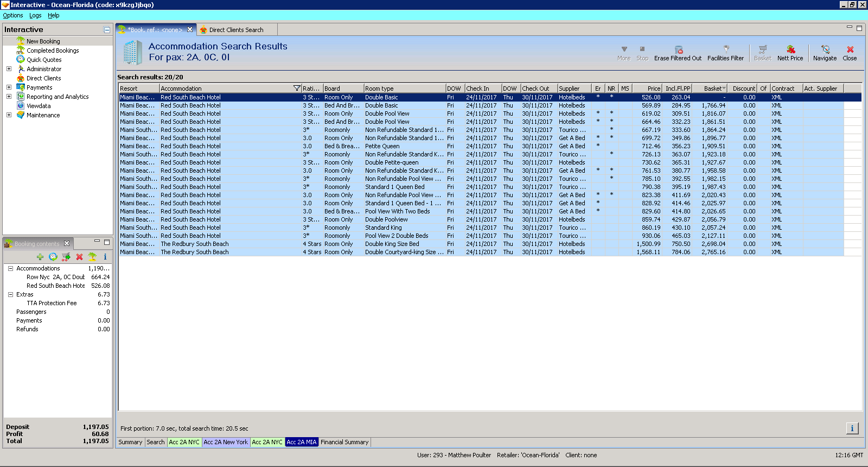Open New Booking palm tree icon

click(21, 41)
